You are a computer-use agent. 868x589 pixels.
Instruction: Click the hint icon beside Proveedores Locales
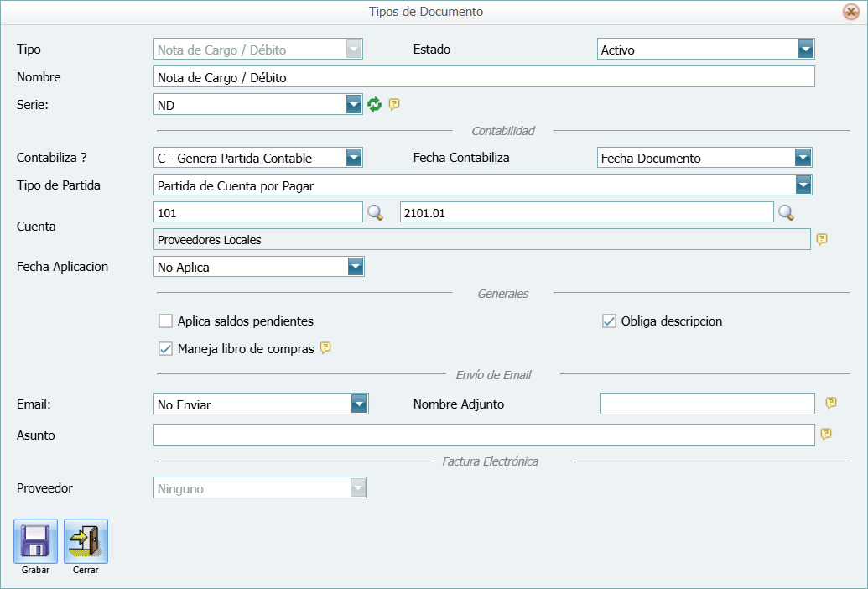(822, 240)
